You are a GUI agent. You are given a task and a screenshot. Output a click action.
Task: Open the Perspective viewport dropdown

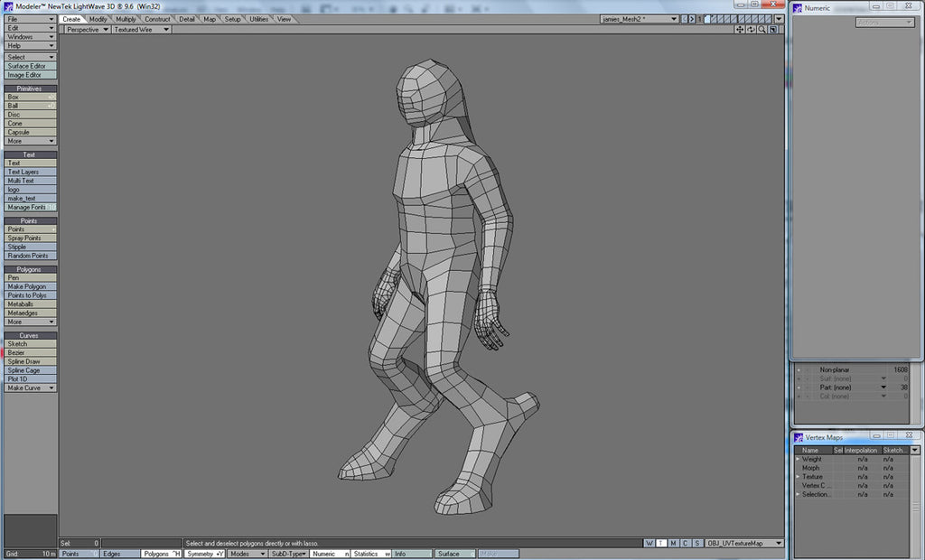tap(86, 29)
